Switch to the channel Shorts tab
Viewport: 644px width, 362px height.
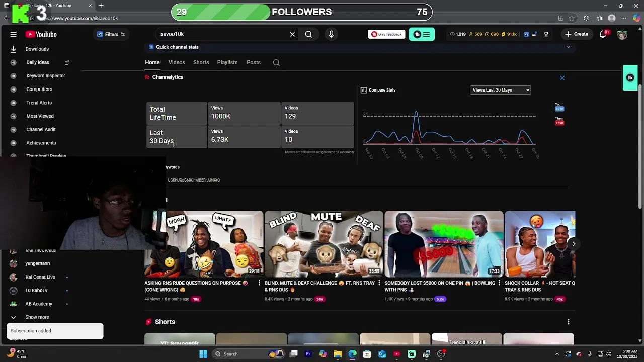(201, 62)
